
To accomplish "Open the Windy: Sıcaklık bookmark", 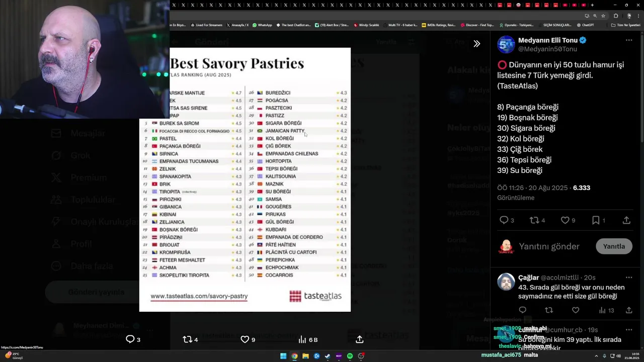I will 367,25.
